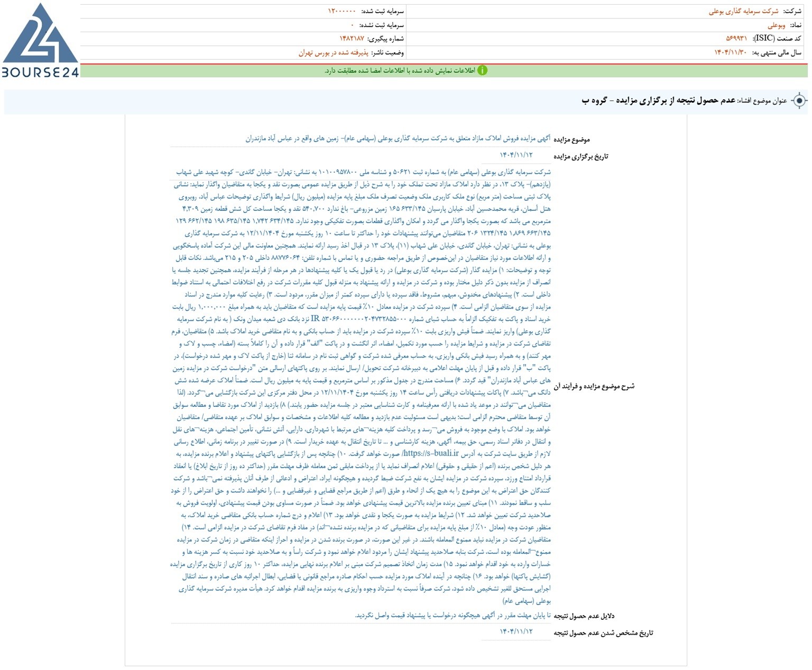Click the 'سال مالی منتهی به' label
Image resolution: width=812 pixels, height=670 pixels.
coord(776,52)
